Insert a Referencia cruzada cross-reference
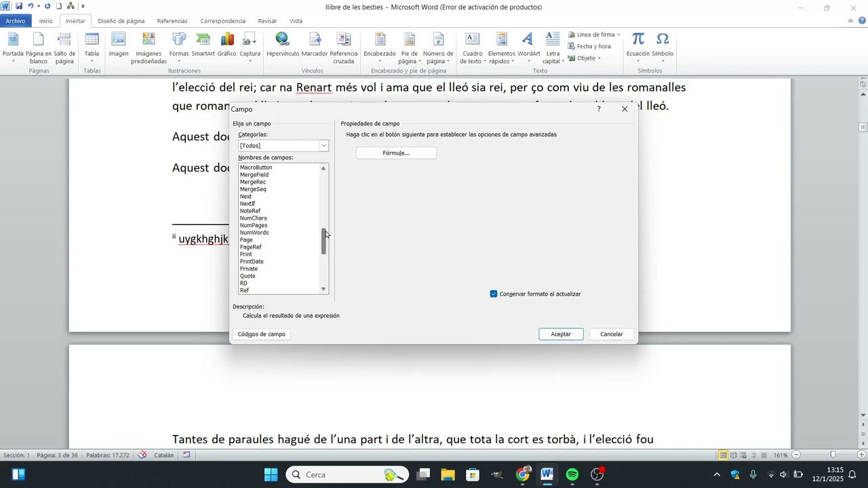 344,47
